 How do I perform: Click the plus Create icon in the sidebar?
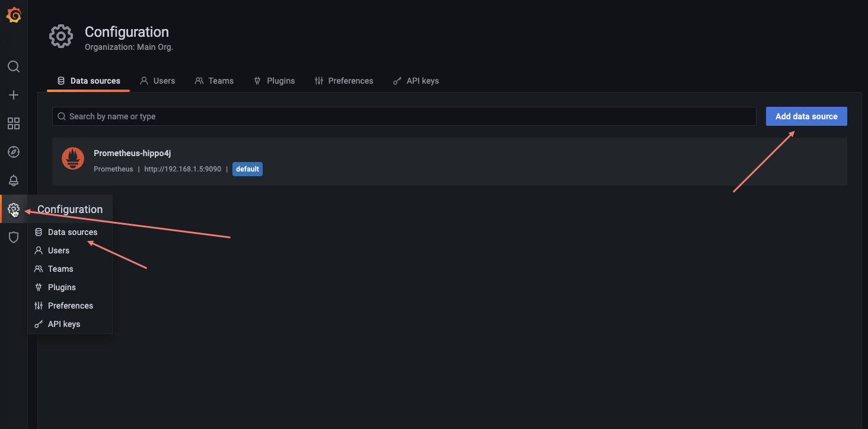pos(14,95)
